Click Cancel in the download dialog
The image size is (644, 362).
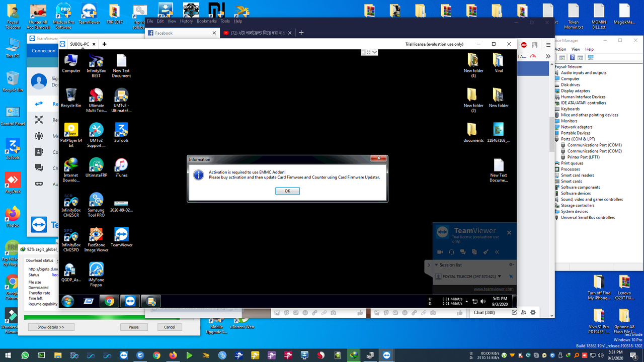(170, 327)
